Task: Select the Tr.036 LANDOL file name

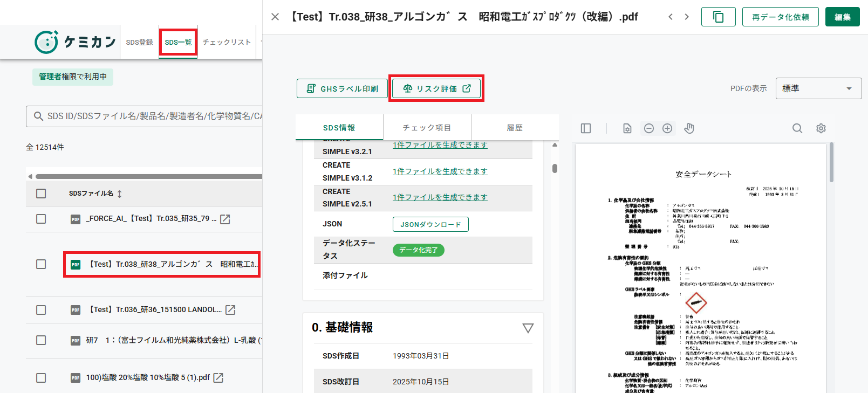Action: click(155, 309)
